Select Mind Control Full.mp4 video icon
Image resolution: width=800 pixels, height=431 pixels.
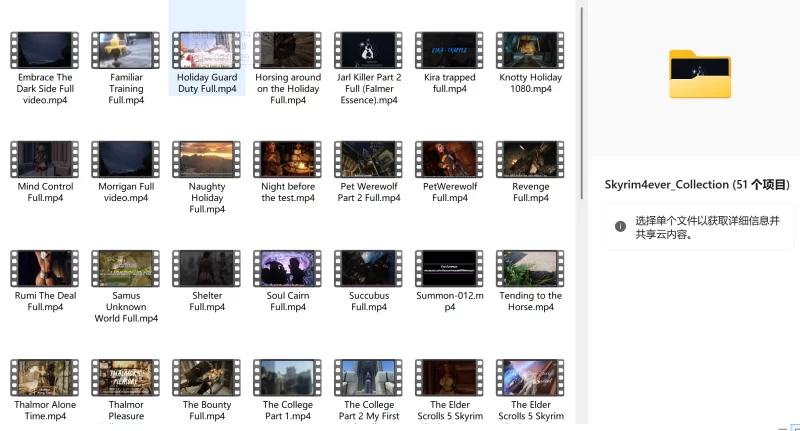pyautogui.click(x=45, y=159)
